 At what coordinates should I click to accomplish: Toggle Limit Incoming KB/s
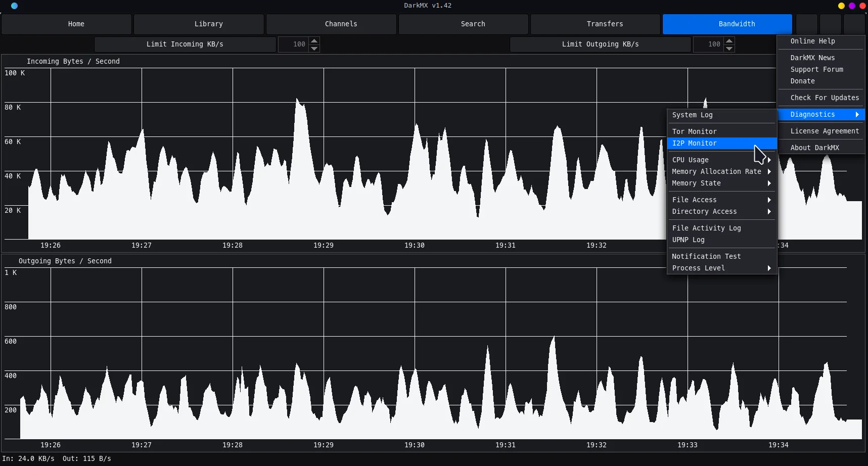[185, 44]
